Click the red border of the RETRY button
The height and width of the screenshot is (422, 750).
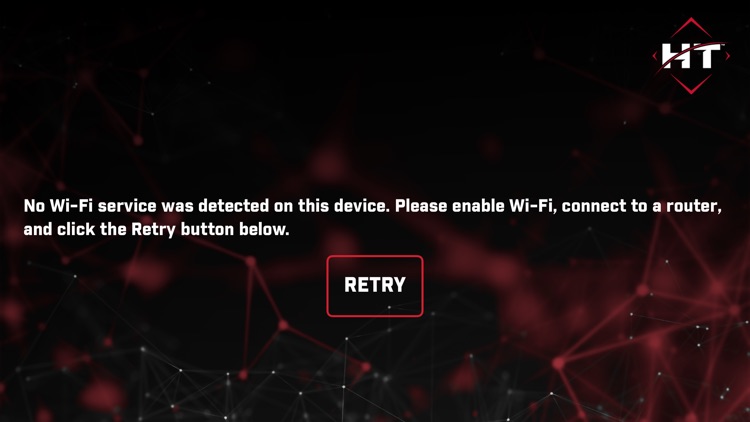tap(375, 256)
